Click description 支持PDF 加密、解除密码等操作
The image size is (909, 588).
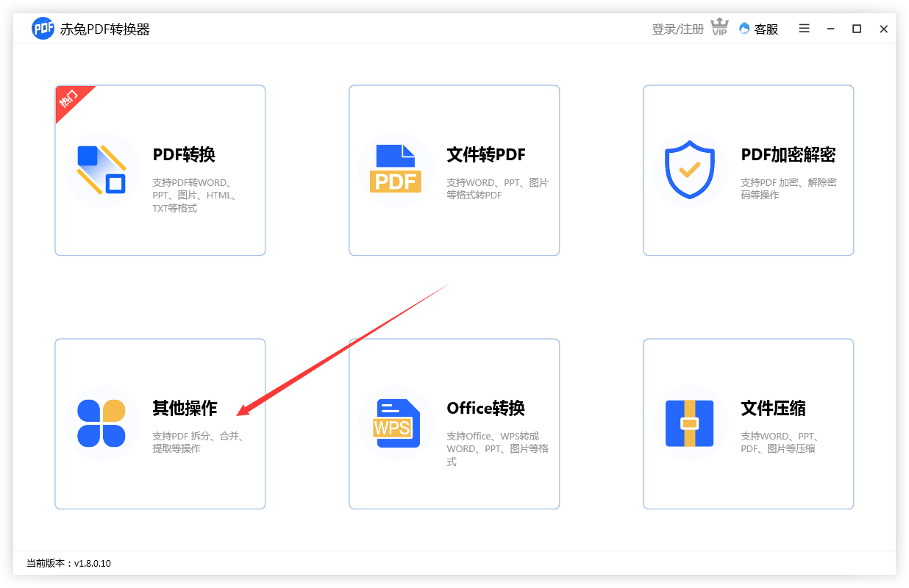coord(788,189)
